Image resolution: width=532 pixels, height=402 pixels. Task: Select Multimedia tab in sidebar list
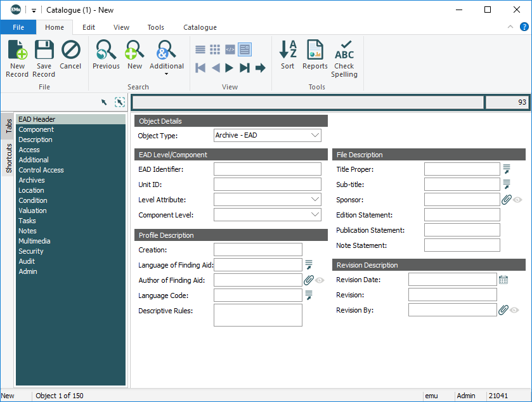[x=34, y=241]
